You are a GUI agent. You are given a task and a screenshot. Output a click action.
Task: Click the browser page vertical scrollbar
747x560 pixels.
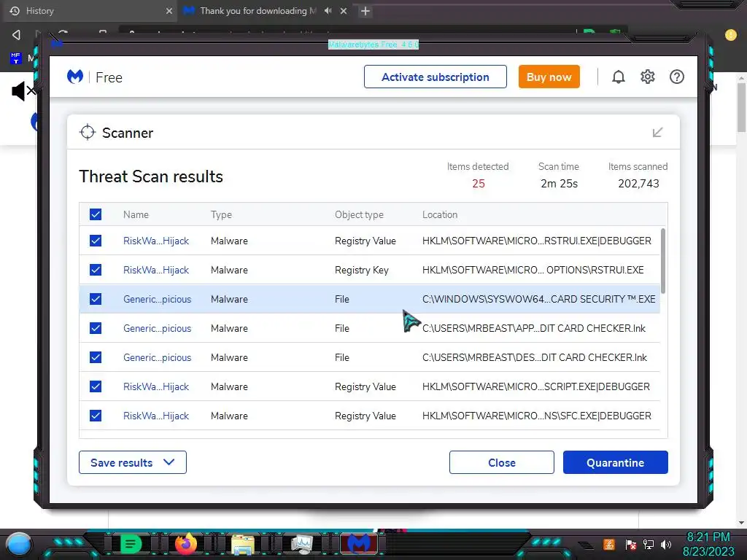click(x=741, y=107)
